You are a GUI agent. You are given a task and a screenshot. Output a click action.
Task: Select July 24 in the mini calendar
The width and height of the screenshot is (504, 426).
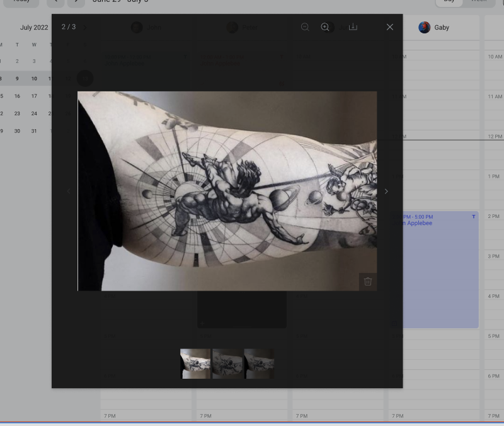click(34, 113)
